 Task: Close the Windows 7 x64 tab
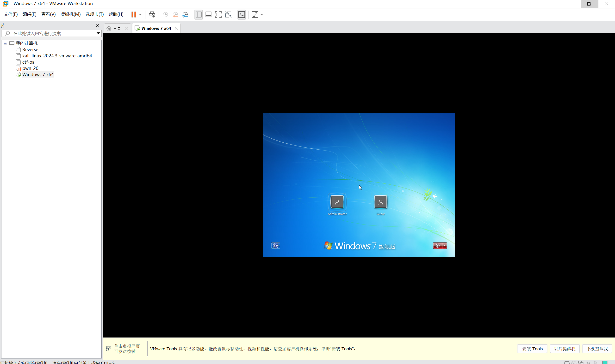[x=176, y=28]
